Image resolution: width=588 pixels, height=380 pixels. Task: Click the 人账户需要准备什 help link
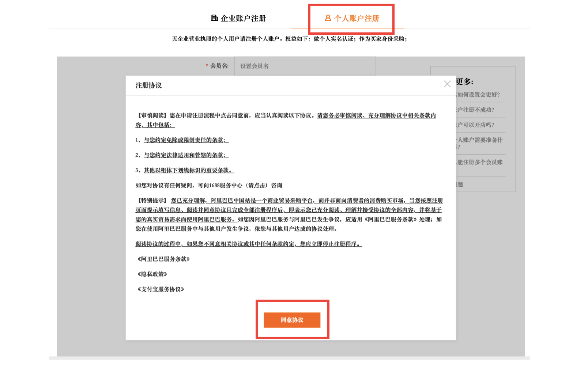(479, 143)
